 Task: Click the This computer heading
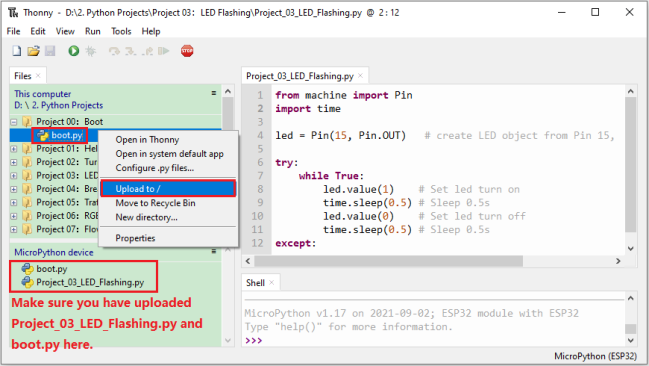[43, 94]
